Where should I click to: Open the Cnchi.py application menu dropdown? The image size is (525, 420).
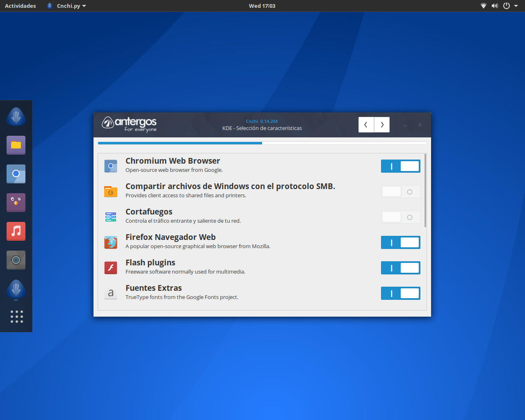click(x=67, y=6)
